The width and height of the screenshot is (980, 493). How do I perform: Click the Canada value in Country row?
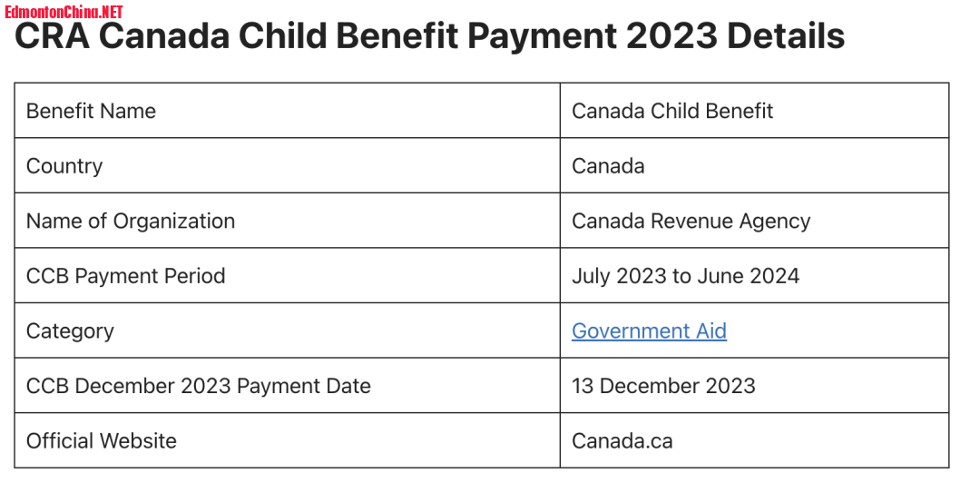click(x=608, y=166)
